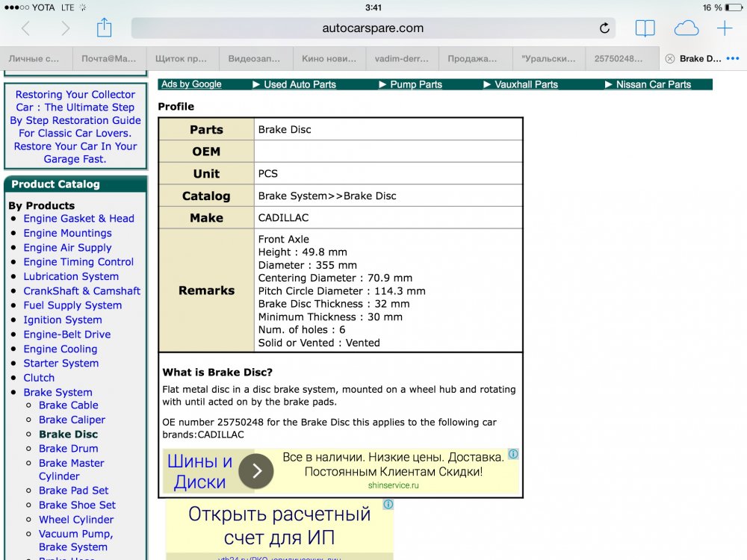Screen dimensions: 747x560
Task: Open Engine Gasket & Head category
Action: [x=78, y=219]
